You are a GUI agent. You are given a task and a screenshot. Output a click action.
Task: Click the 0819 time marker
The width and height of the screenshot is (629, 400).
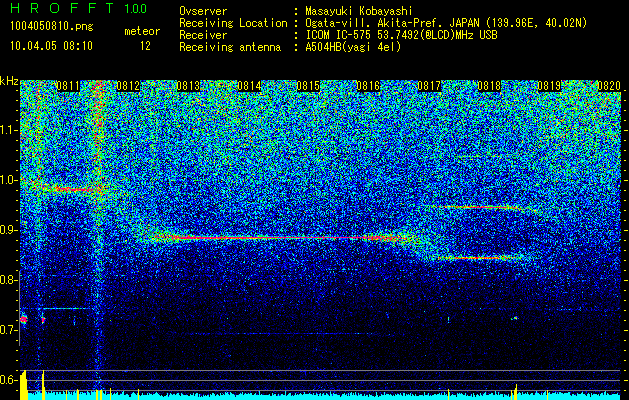click(x=549, y=86)
